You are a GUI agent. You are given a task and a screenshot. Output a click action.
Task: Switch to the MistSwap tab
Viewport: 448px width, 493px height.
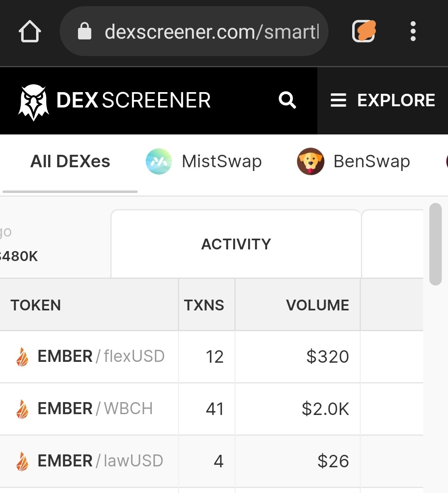(203, 161)
